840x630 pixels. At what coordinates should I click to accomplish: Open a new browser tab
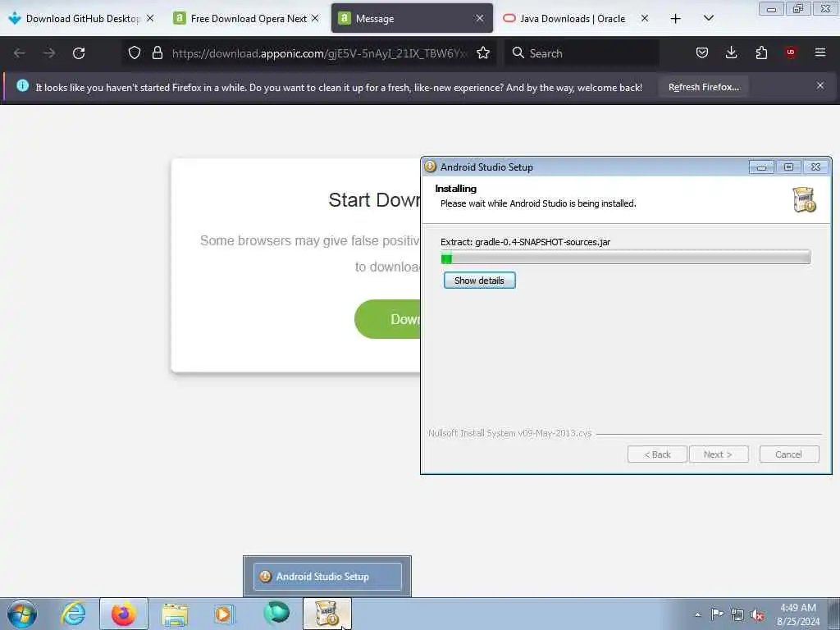click(676, 19)
